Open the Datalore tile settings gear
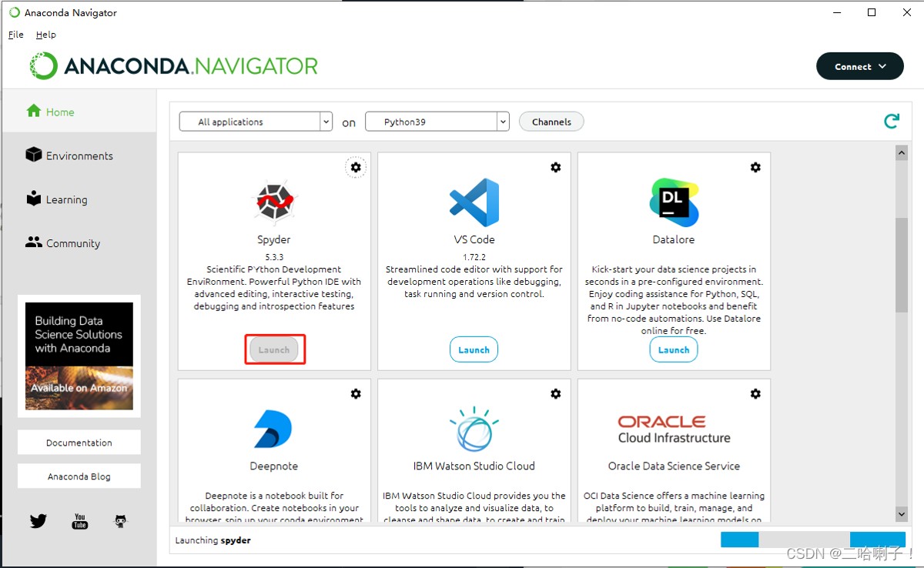The width and height of the screenshot is (924, 568). tap(755, 167)
